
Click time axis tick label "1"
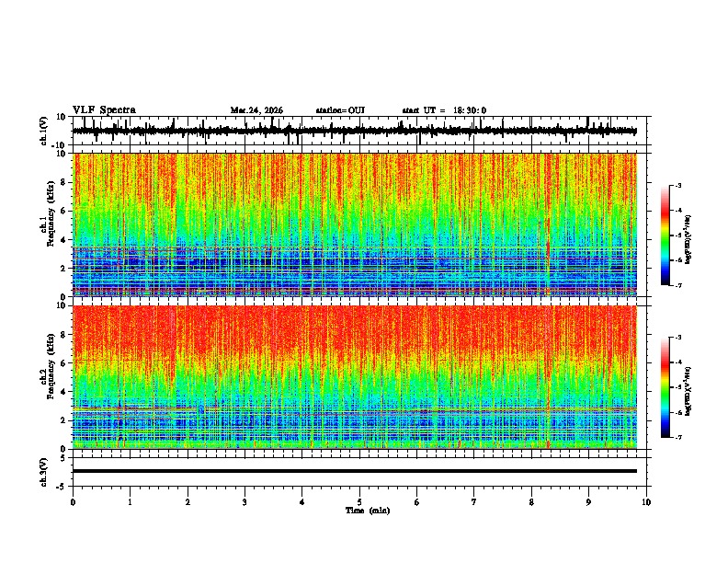coord(130,502)
